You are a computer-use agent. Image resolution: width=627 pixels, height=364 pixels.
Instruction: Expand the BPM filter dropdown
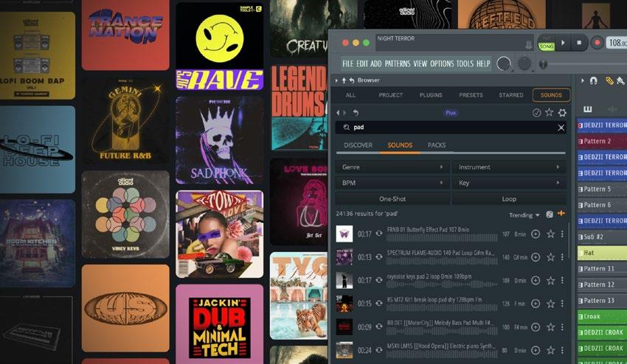click(x=392, y=183)
